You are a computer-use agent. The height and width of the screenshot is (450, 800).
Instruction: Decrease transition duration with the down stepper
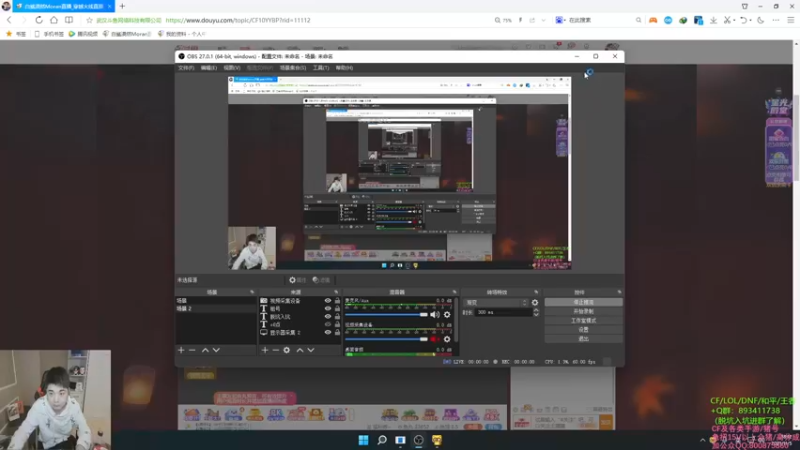pos(536,315)
